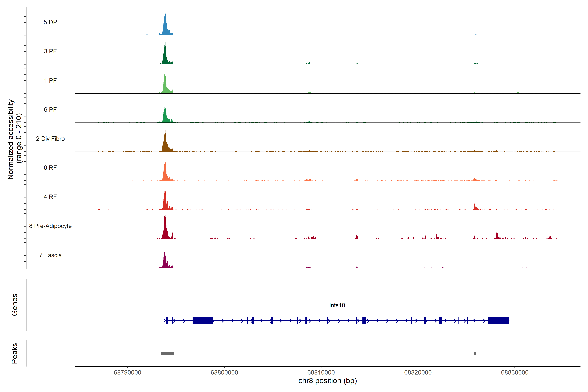Click the 6 PF track label

click(x=50, y=109)
